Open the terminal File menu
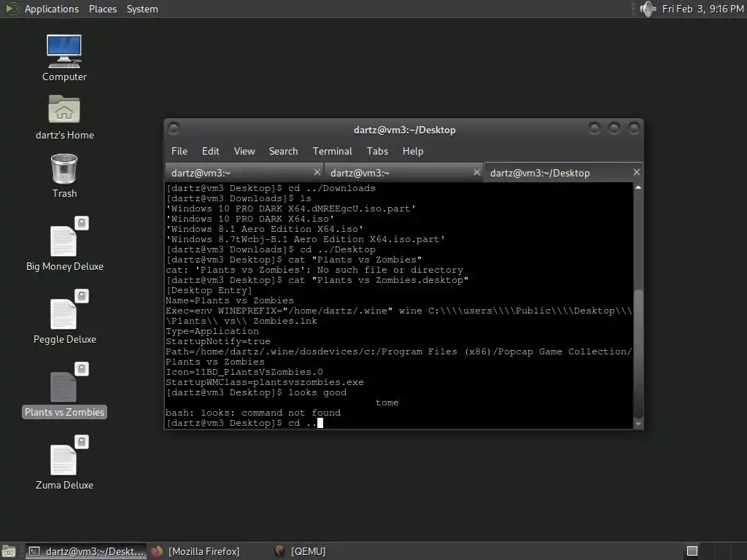Viewport: 747px width, 560px height. [x=179, y=151]
